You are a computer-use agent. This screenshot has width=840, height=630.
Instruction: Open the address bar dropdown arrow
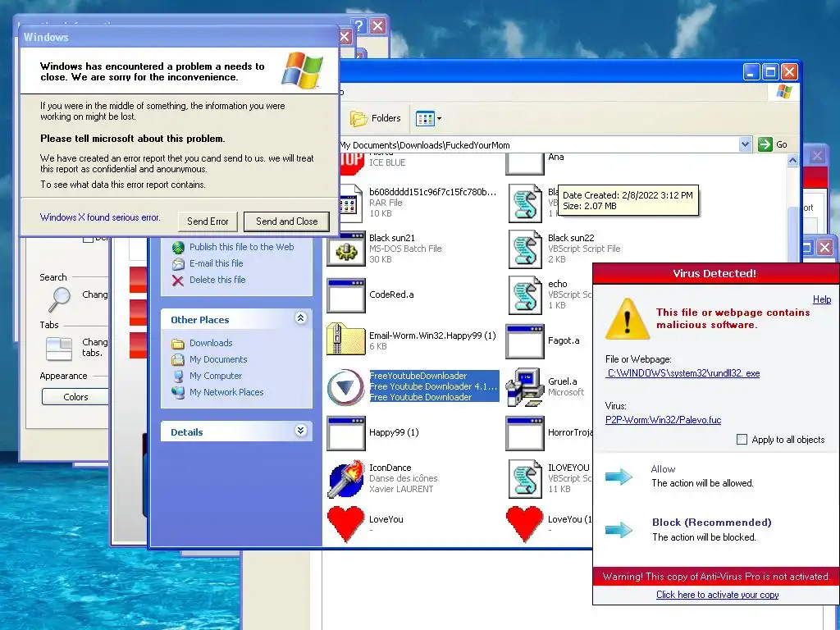[745, 144]
